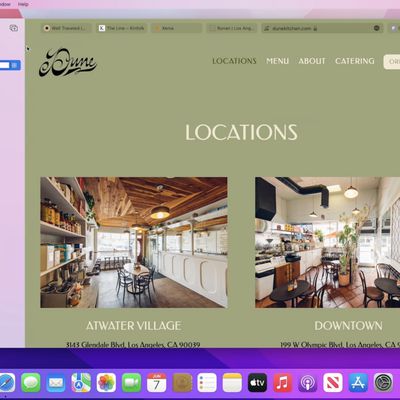
Task: Click the tab overview icon in sidebar
Action: 14,28
